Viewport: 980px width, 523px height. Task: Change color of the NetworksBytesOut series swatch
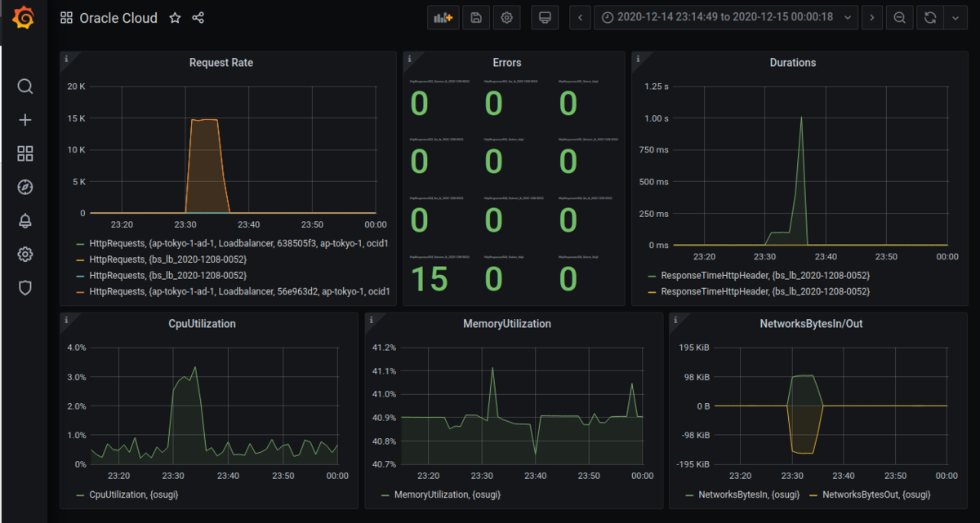[813, 495]
